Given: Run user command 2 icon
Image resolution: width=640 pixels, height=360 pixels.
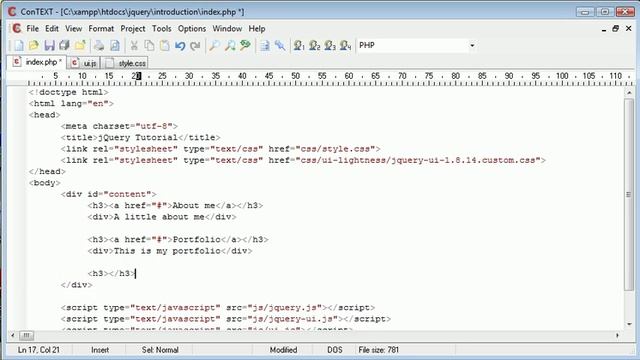Looking at the screenshot, I should [314, 45].
